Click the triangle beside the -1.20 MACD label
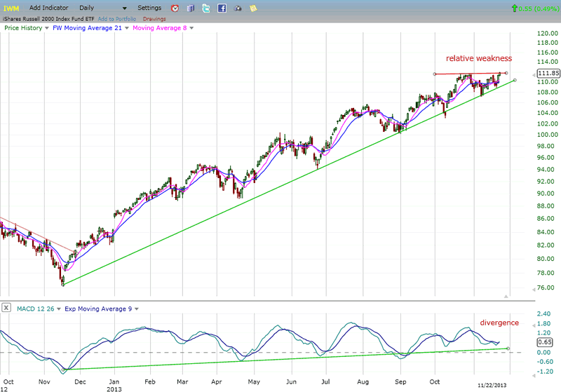This screenshot has height=392, width=561. pyautogui.click(x=534, y=375)
